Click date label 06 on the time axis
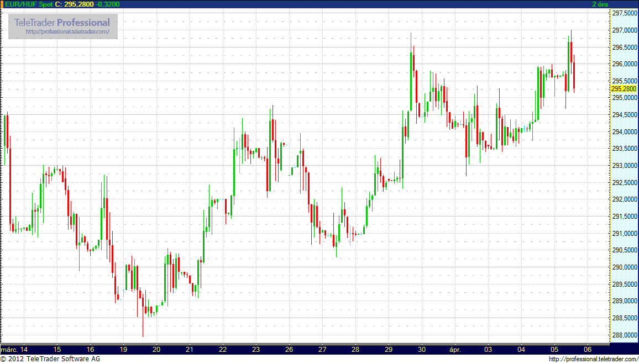 point(588,350)
